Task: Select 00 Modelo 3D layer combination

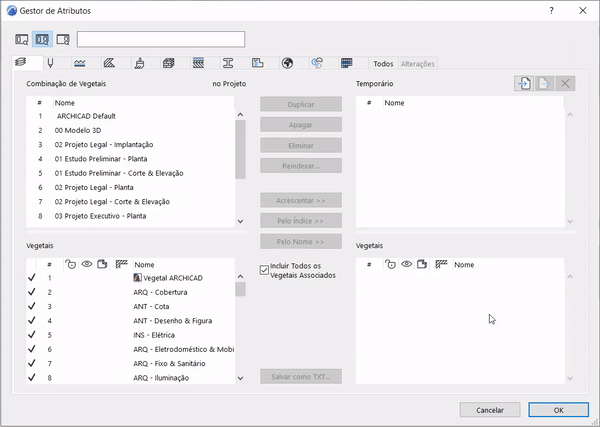Action: (130, 130)
